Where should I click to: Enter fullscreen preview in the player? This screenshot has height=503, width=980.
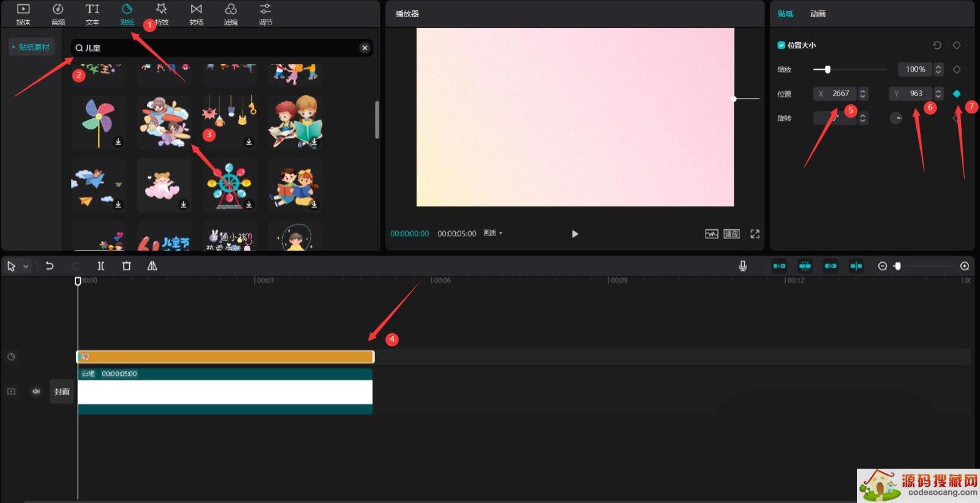(x=755, y=234)
